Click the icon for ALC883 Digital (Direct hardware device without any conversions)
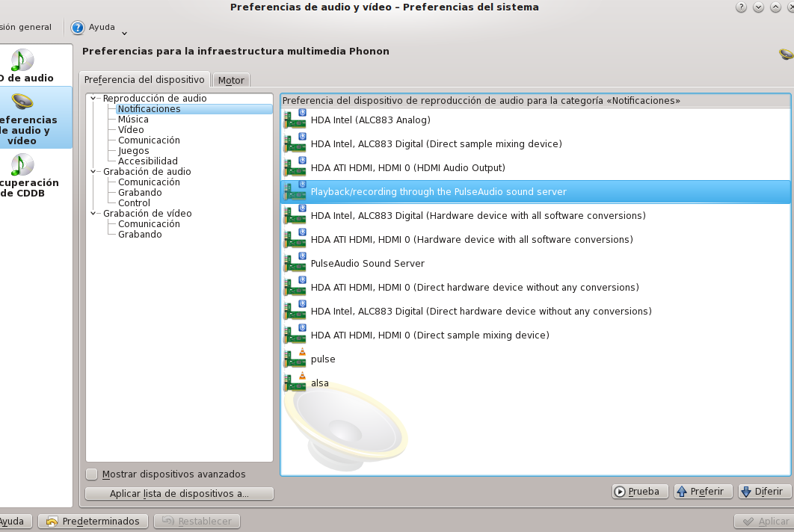 tap(295, 312)
